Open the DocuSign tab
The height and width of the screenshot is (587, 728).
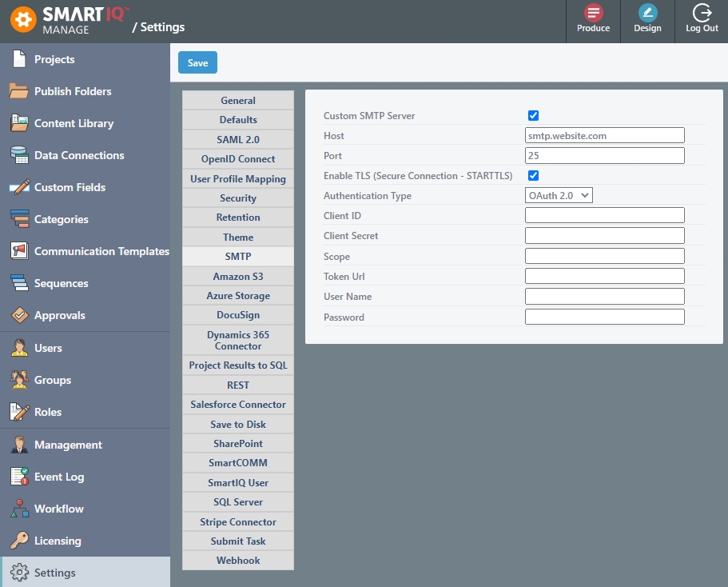point(238,315)
